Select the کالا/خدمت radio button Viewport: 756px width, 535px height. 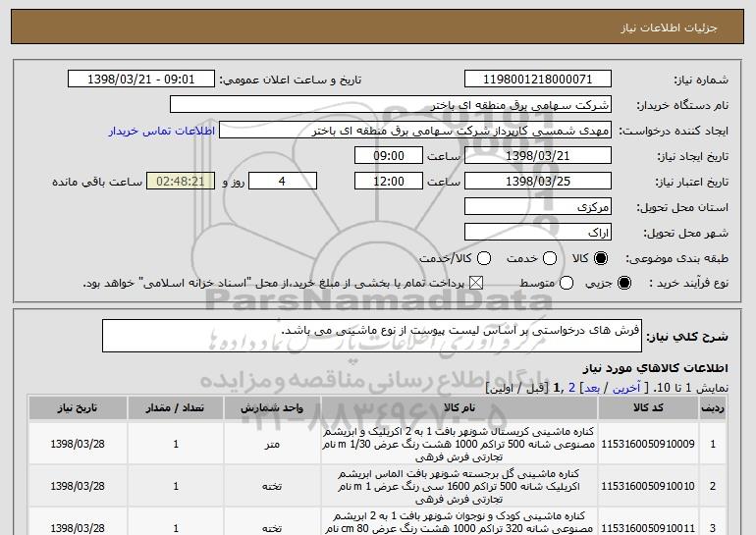click(x=484, y=258)
